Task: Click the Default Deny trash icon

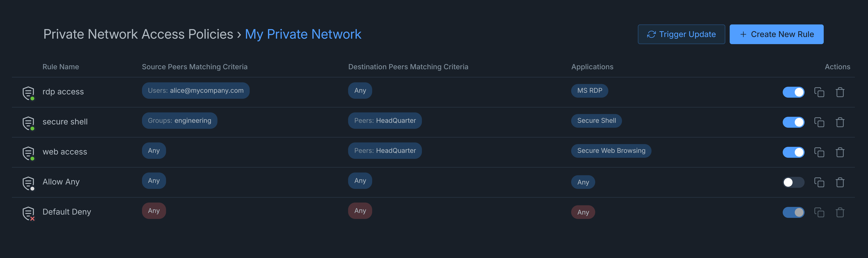Action: point(840,212)
